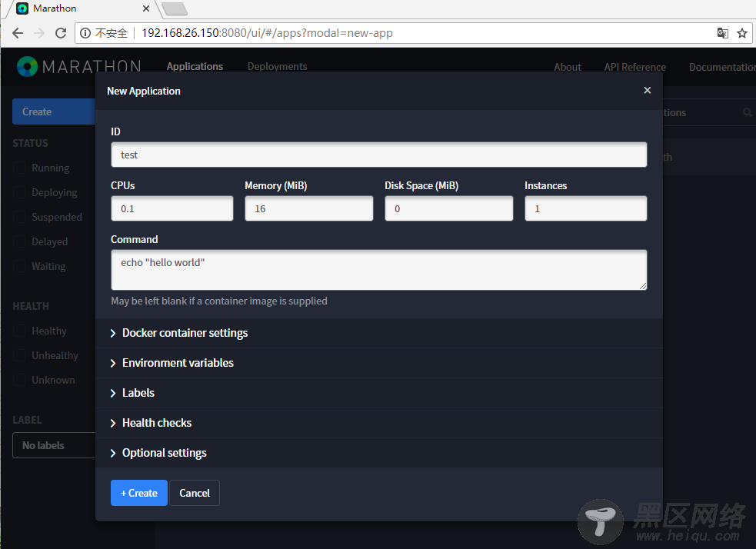This screenshot has height=549, width=756.
Task: Toggle the Healthy health checkbox
Action: (19, 331)
